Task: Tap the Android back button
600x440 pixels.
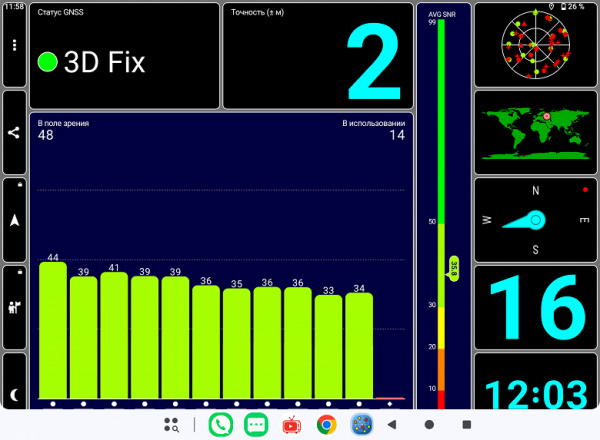Action: click(x=392, y=424)
